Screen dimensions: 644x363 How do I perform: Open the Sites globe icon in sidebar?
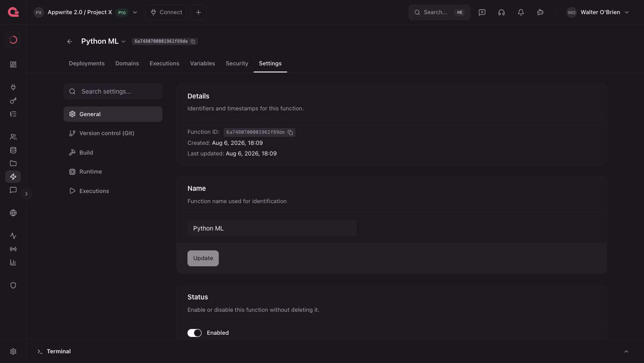13,213
